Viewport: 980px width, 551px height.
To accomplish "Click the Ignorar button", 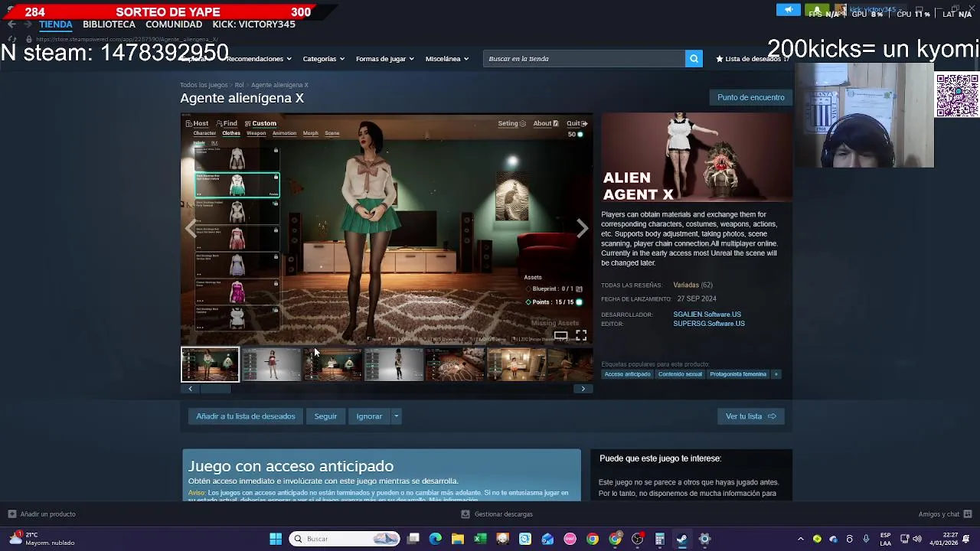I will 369,416.
